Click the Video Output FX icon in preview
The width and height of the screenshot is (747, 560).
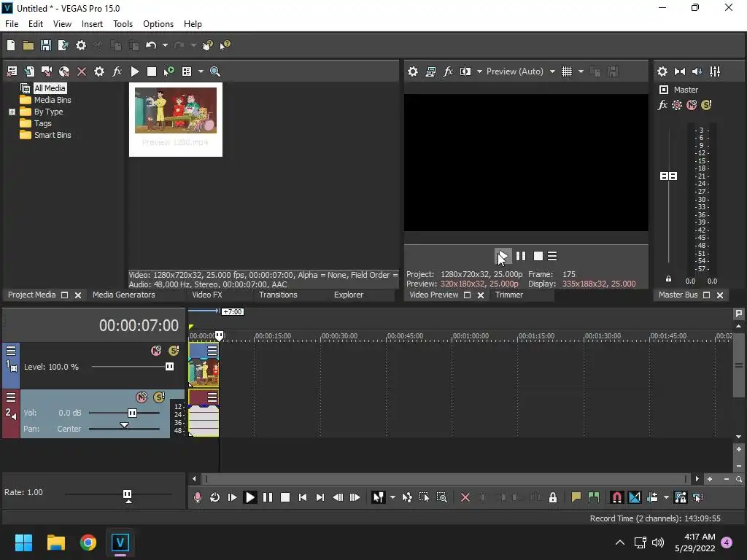coord(448,71)
